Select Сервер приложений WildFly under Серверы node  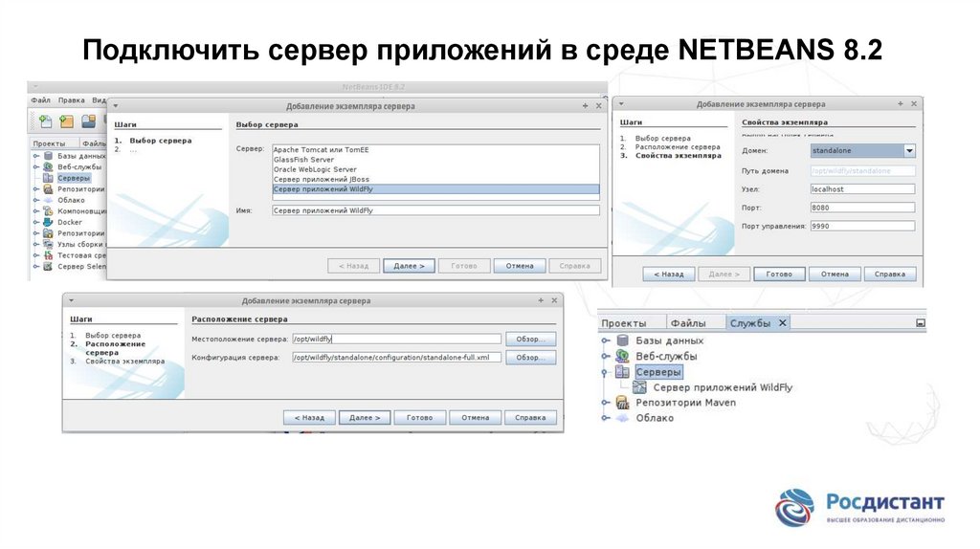(x=723, y=387)
